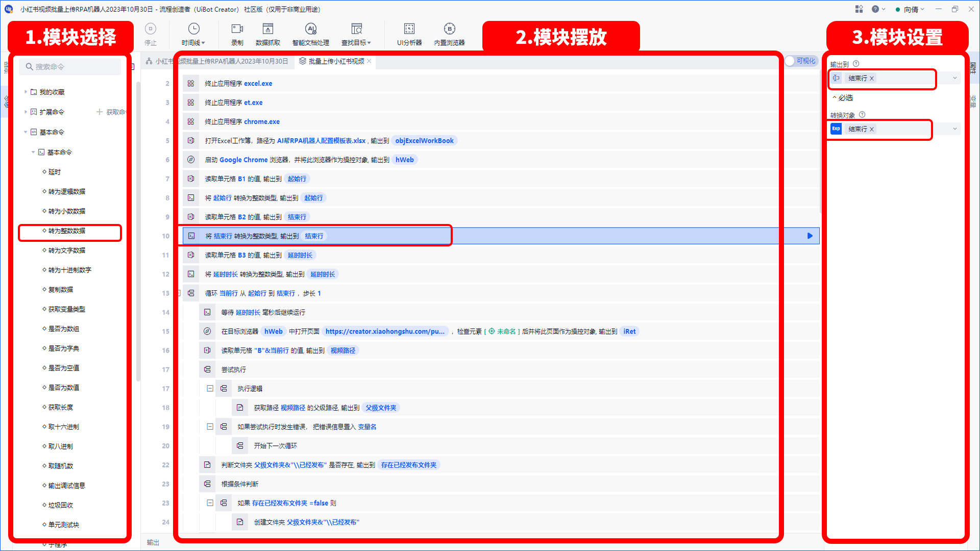Collapse the 执行逻辑 block

(x=210, y=388)
